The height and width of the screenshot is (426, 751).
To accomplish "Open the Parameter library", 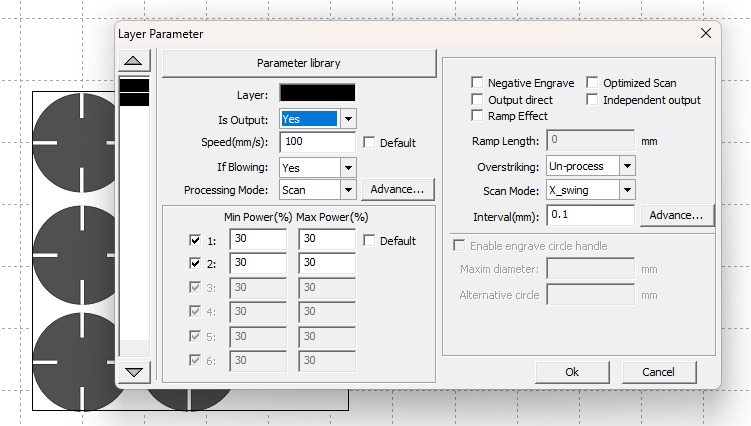I will (299, 63).
